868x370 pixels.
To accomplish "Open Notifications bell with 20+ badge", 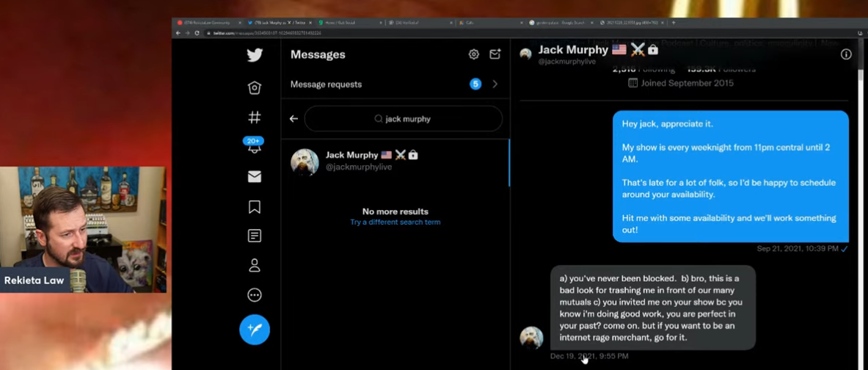I will coord(255,145).
